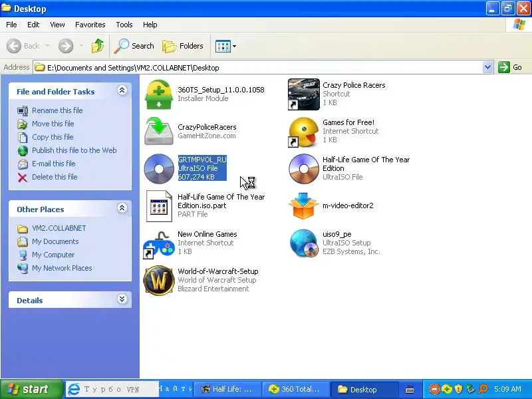The width and height of the screenshot is (532, 399).
Task: Toggle the Folders pane button
Action: point(182,46)
